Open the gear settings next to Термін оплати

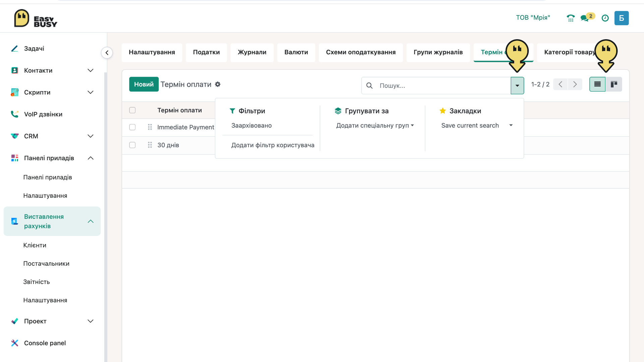point(218,84)
